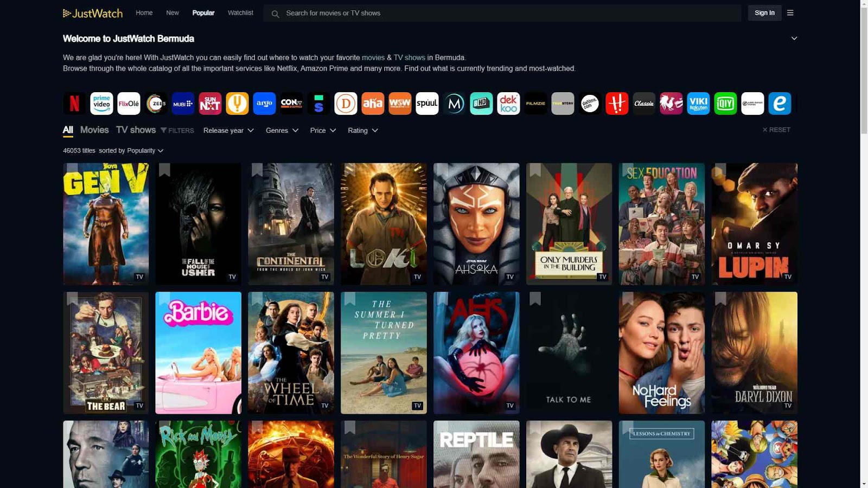Reset filters with the RESET button
The height and width of the screenshot is (488, 868).
pyautogui.click(x=776, y=130)
